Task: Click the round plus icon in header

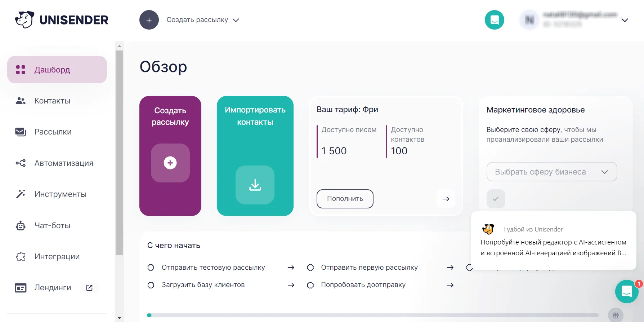Action: tap(149, 20)
